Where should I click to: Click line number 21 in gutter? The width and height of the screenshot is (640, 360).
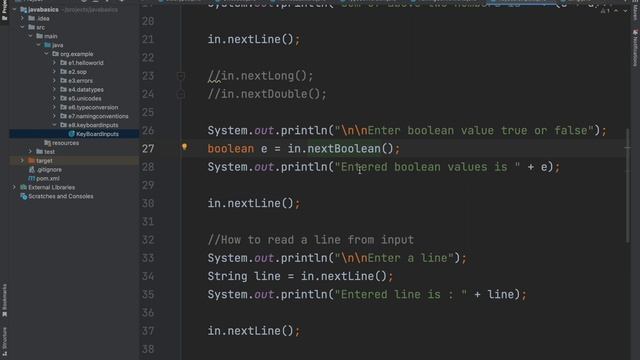(x=148, y=39)
